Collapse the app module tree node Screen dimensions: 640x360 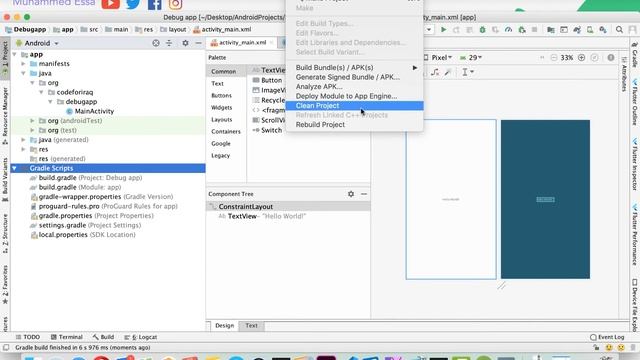(15, 54)
